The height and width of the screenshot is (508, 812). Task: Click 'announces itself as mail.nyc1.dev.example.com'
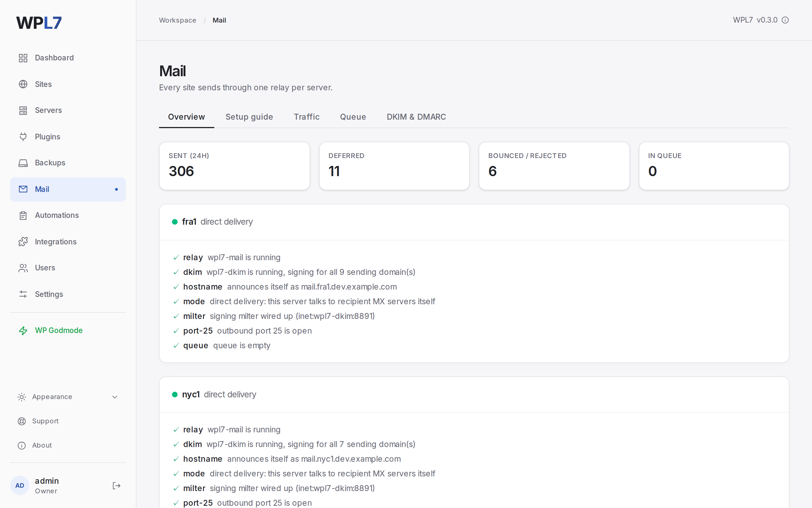tap(314, 459)
